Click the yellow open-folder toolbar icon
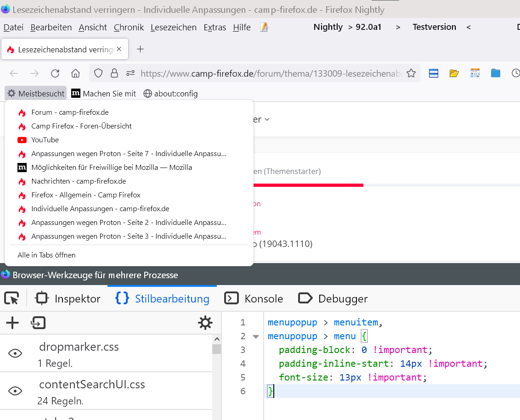520x420 pixels. click(x=454, y=73)
